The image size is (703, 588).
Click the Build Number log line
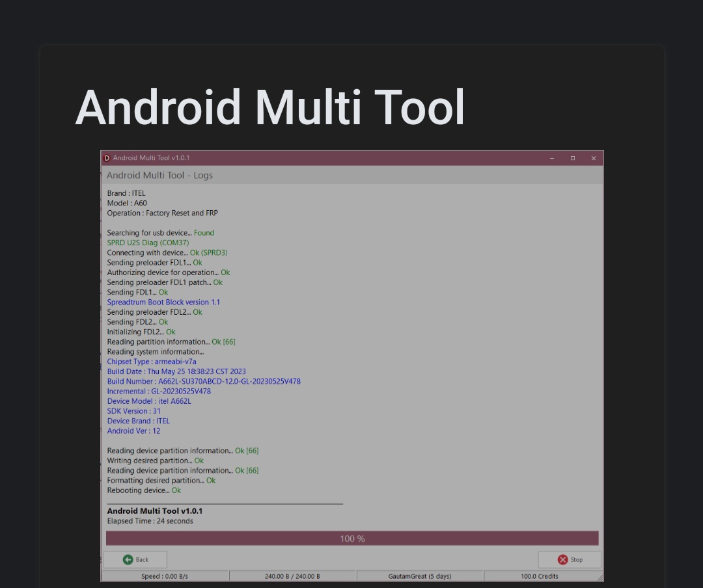(204, 381)
